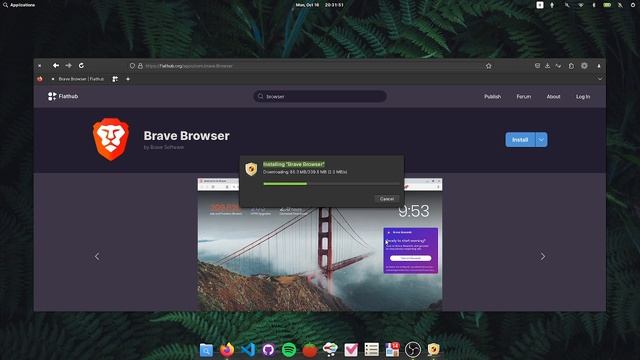Click the shield icon in the address bar

pyautogui.click(x=132, y=66)
